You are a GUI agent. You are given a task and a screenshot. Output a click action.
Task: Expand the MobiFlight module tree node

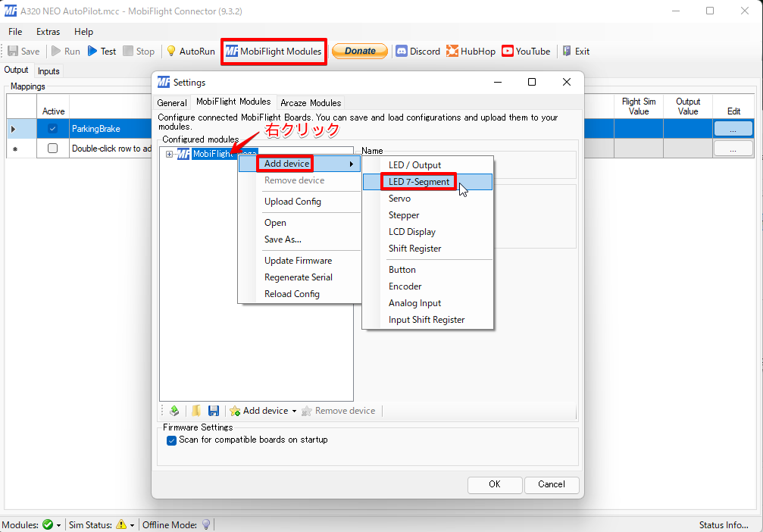click(x=169, y=155)
